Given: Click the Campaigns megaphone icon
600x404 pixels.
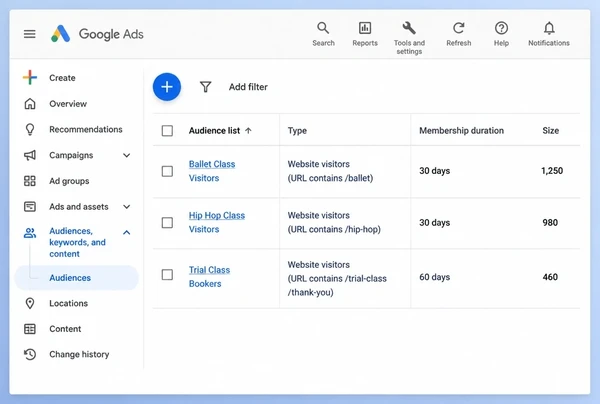Looking at the screenshot, I should coord(30,155).
